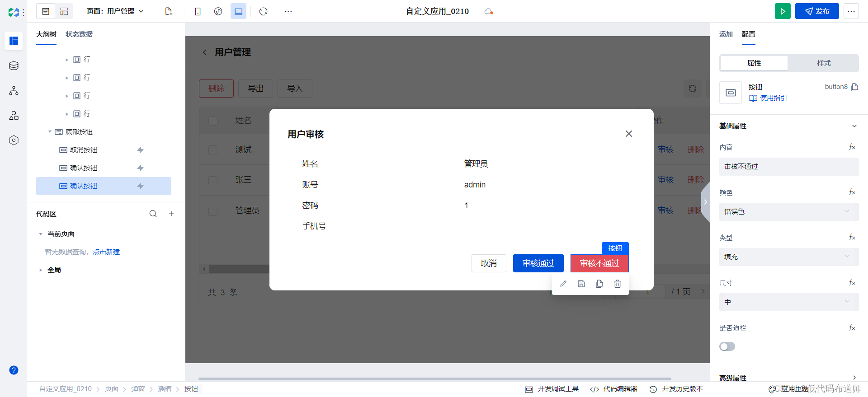
Task: Open the more options button beside Publish
Action: pyautogui.click(x=851, y=11)
